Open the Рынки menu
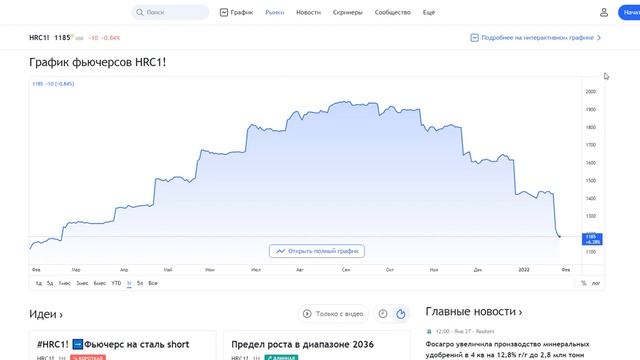The image size is (640, 360). 274,12
